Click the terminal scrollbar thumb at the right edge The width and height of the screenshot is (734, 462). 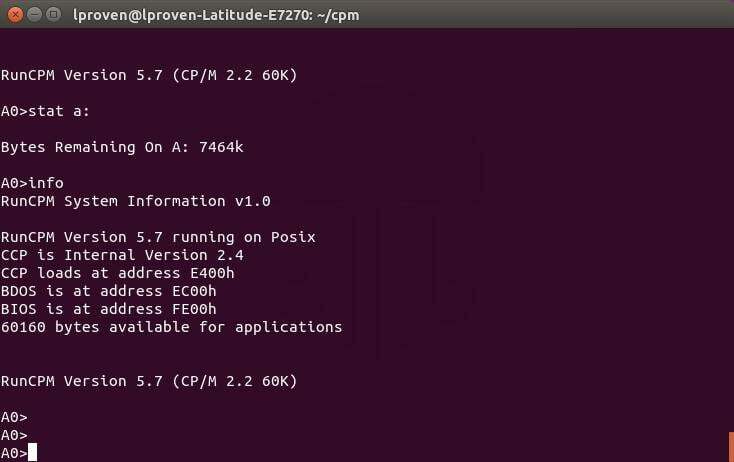click(731, 447)
